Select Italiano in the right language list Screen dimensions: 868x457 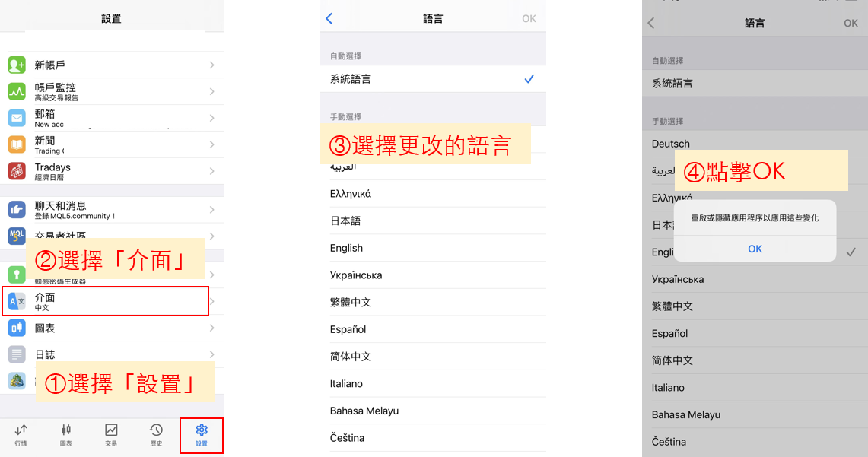[755, 388]
